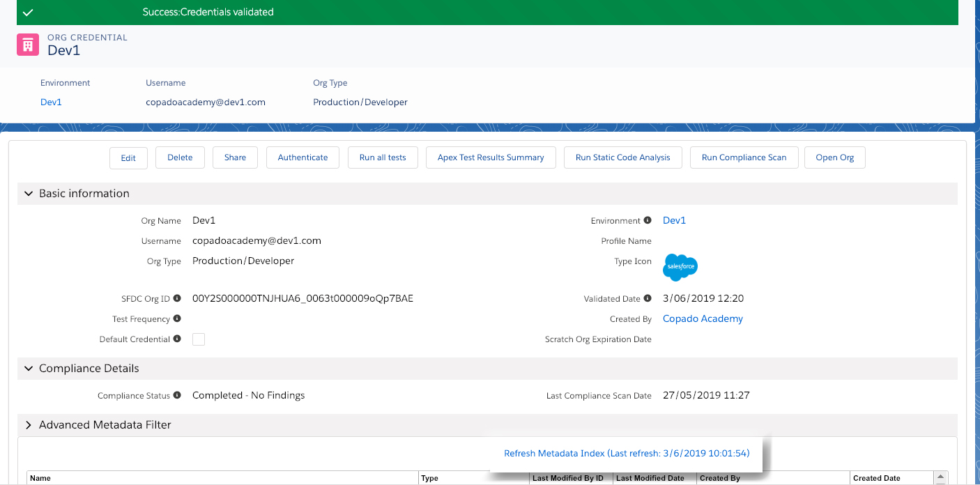Open Dev1 Environment link in Basic information

(674, 220)
